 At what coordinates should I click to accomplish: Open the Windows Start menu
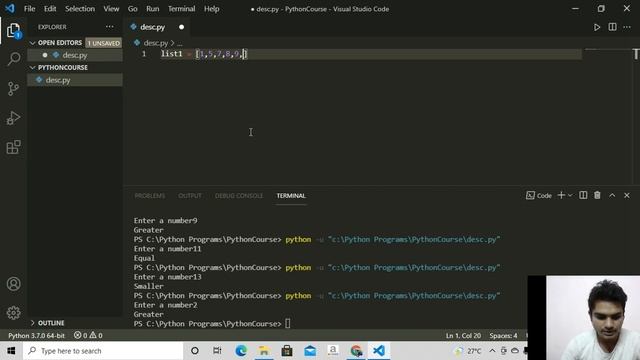(x=11, y=351)
